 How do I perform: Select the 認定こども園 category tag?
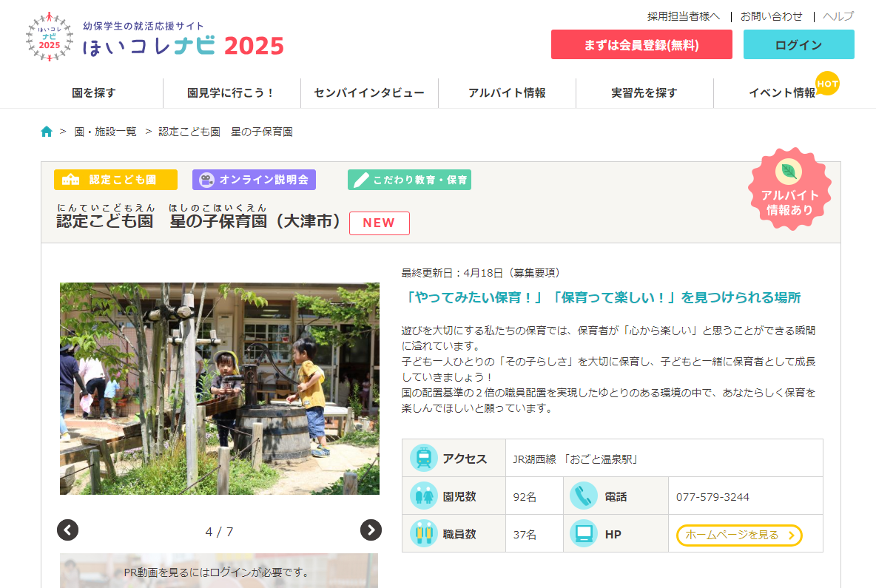[115, 180]
